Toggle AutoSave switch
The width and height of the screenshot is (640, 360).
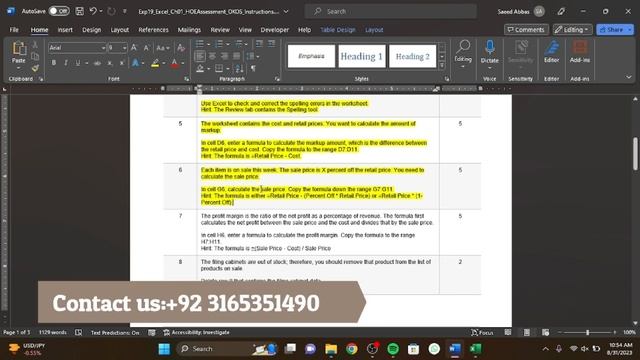click(59, 11)
